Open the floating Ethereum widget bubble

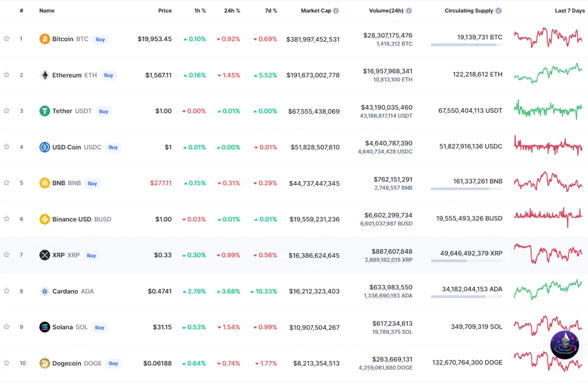pyautogui.click(x=564, y=345)
